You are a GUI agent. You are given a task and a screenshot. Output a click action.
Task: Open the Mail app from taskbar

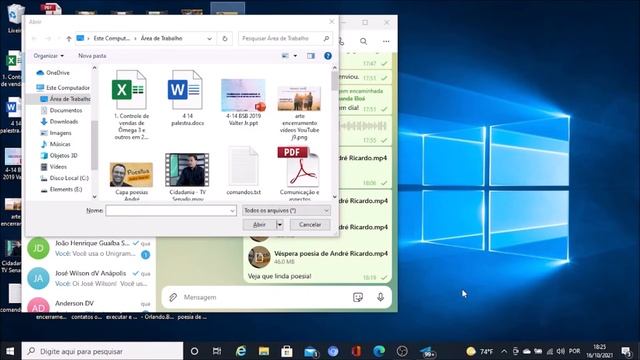[x=310, y=351]
